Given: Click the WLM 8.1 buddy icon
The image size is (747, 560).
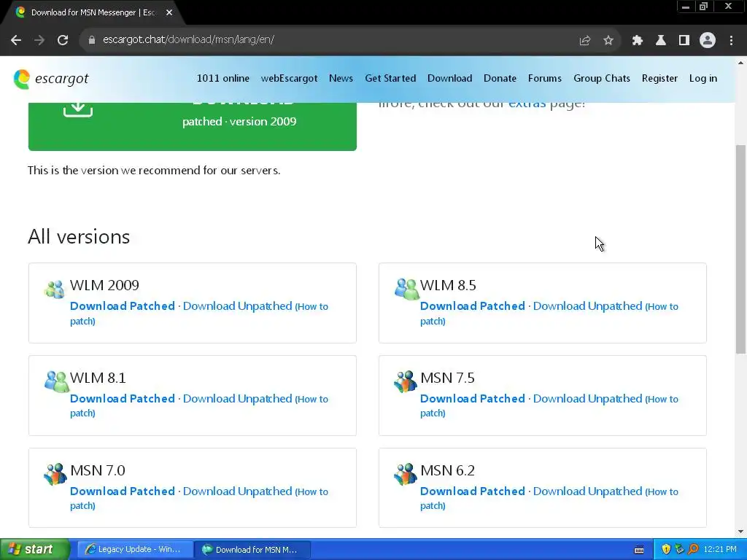Looking at the screenshot, I should tap(56, 381).
